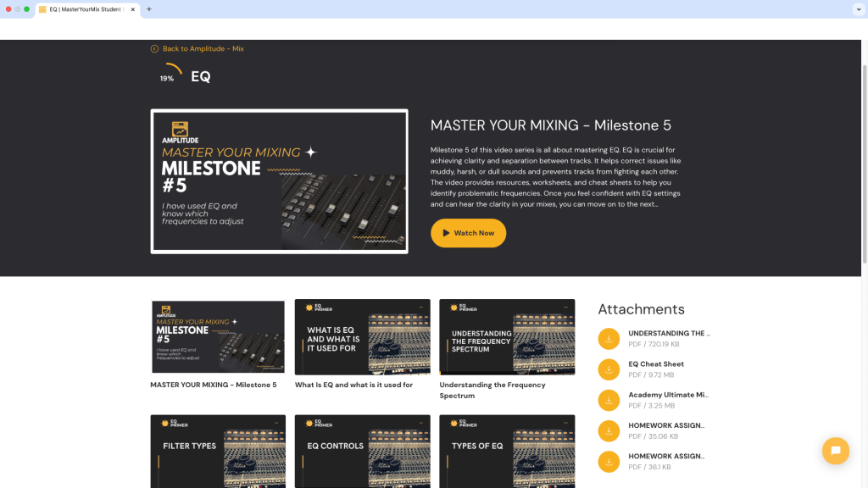Screen dimensions: 868x488
Task: Download the Academy Ultimate Mi.. PDF icon
Action: [609, 400]
